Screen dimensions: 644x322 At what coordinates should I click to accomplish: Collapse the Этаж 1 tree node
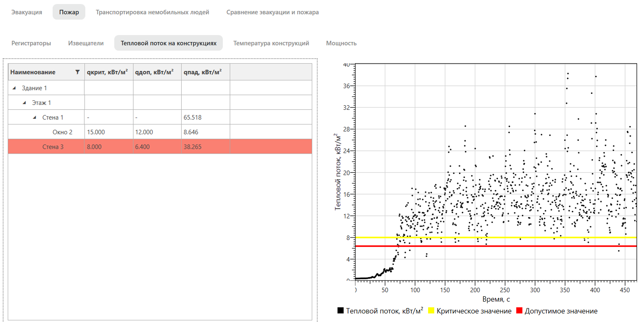pos(24,103)
